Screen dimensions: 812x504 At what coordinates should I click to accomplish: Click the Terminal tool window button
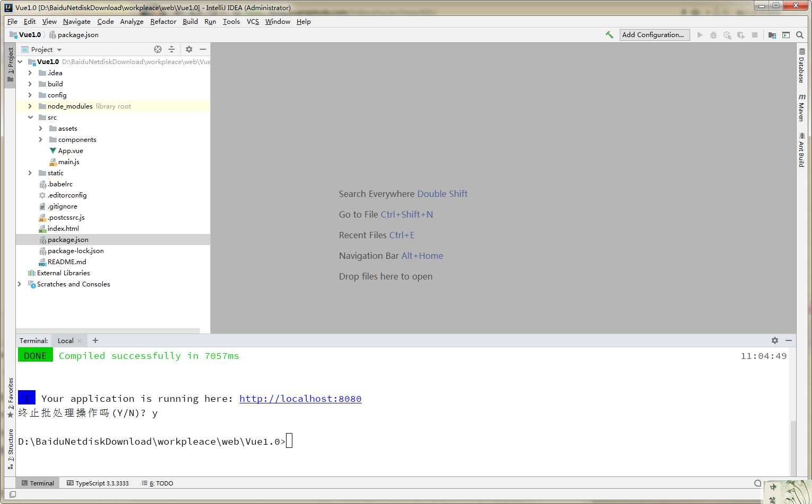[x=38, y=483]
